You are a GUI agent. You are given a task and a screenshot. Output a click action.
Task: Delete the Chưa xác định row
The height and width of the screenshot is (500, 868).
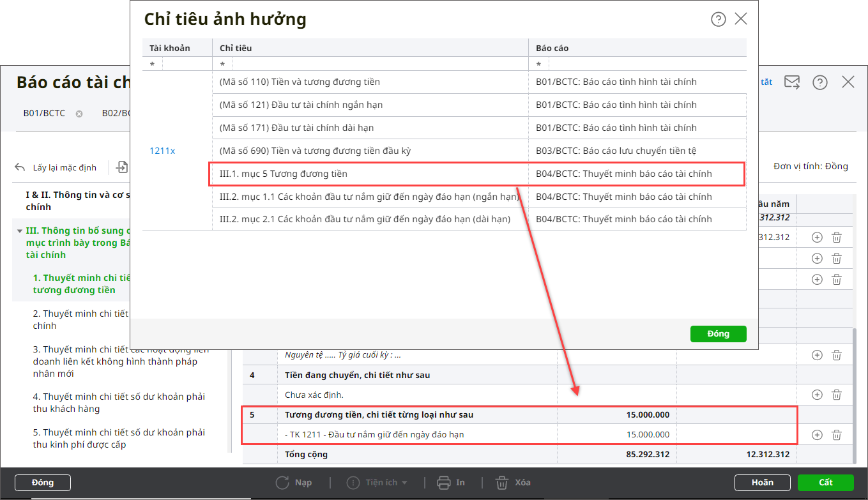[x=837, y=395]
